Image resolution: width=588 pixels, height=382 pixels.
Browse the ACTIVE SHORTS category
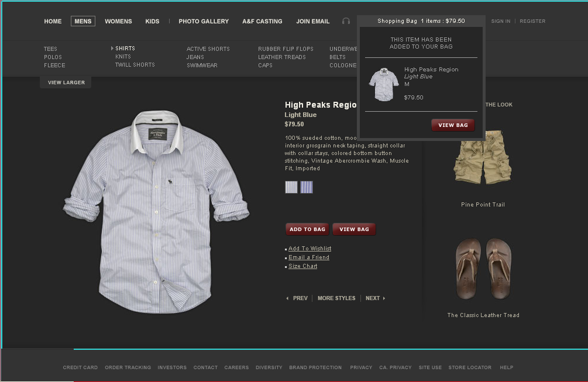click(x=208, y=49)
